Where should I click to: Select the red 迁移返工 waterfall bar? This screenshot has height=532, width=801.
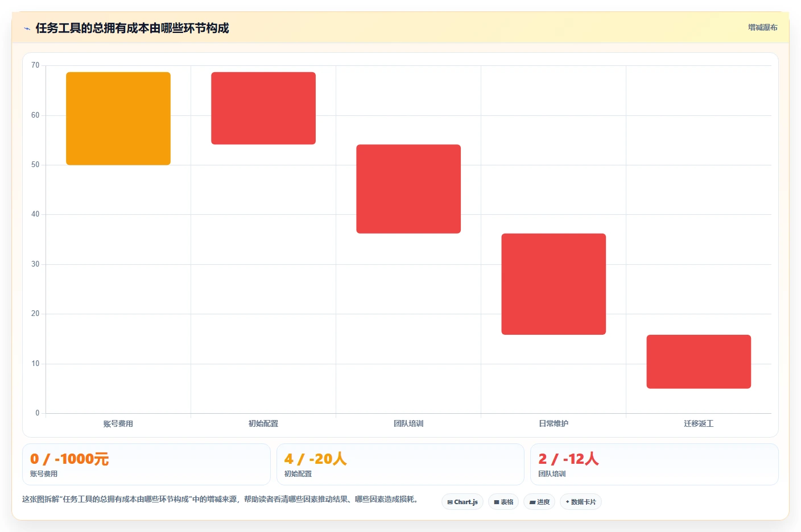tap(699, 361)
